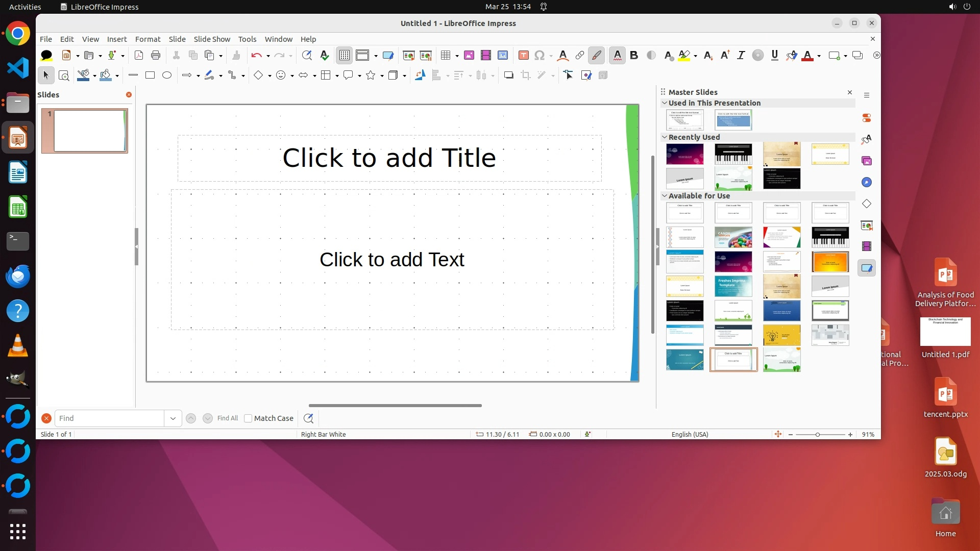This screenshot has width=980, height=551.
Task: Click the Insert Table icon
Action: pos(445,55)
